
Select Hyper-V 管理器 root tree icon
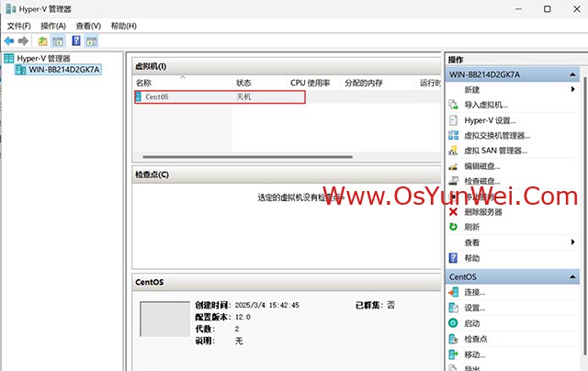9,59
